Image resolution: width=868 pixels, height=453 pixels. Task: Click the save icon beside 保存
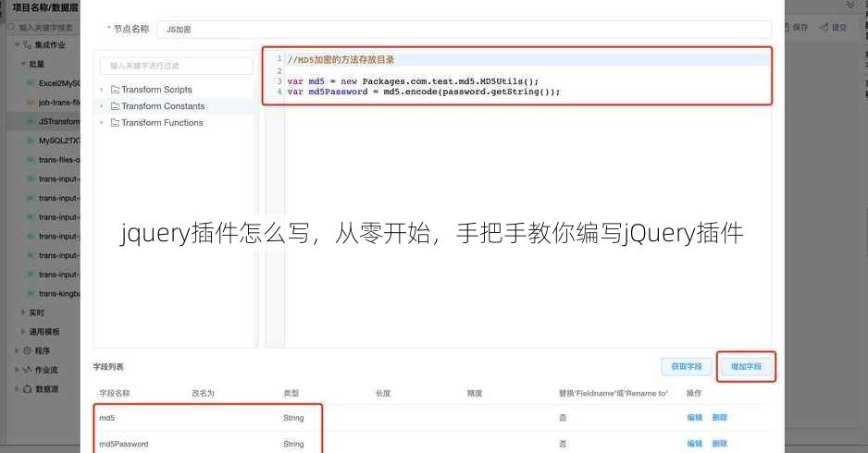pos(787,27)
